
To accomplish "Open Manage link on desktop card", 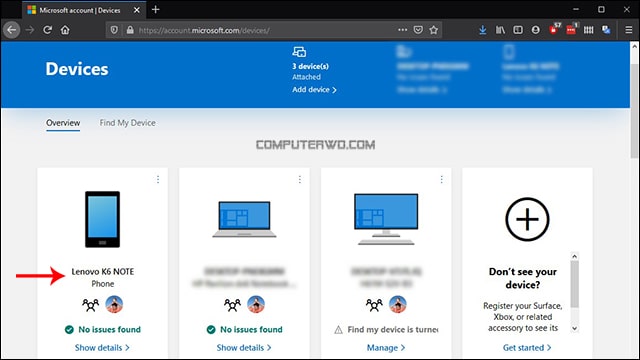I will point(386,348).
